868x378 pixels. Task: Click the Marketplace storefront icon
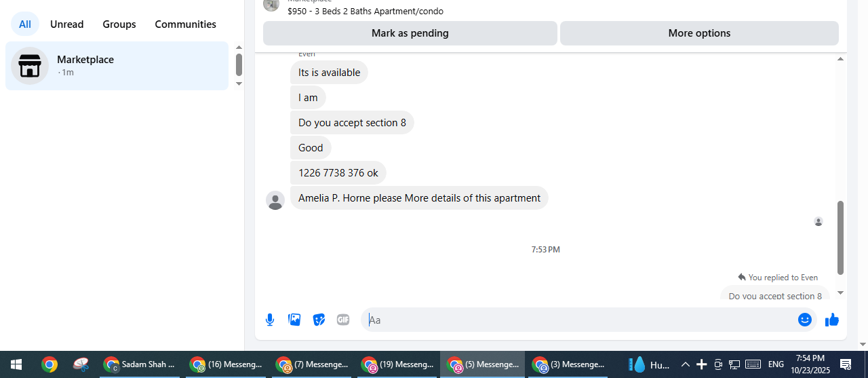[x=30, y=66]
